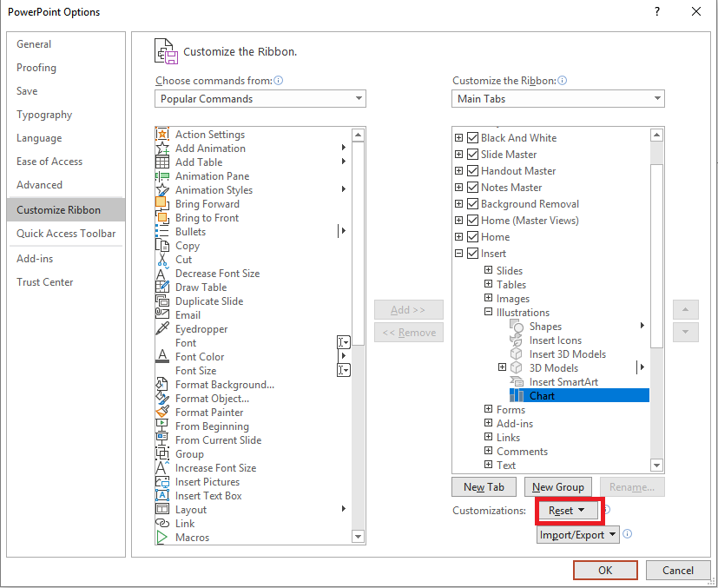The width and height of the screenshot is (718, 588).
Task: Click the New Tab button
Action: click(484, 486)
